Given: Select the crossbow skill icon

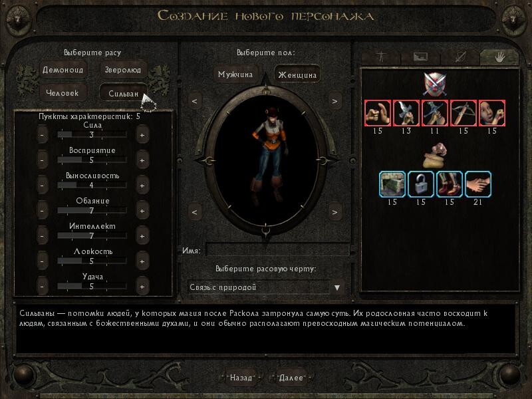Looking at the screenshot, I should pos(464,113).
